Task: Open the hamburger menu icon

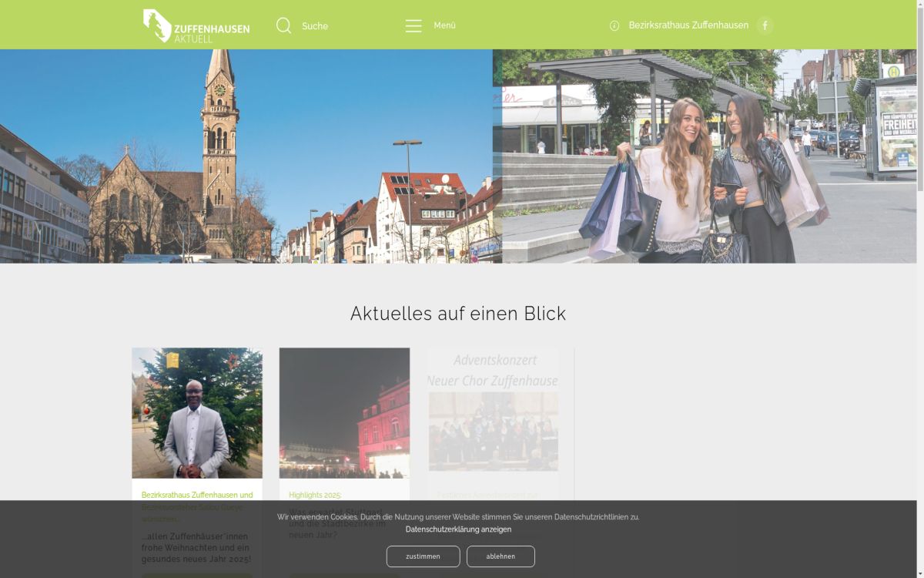Action: click(x=413, y=25)
